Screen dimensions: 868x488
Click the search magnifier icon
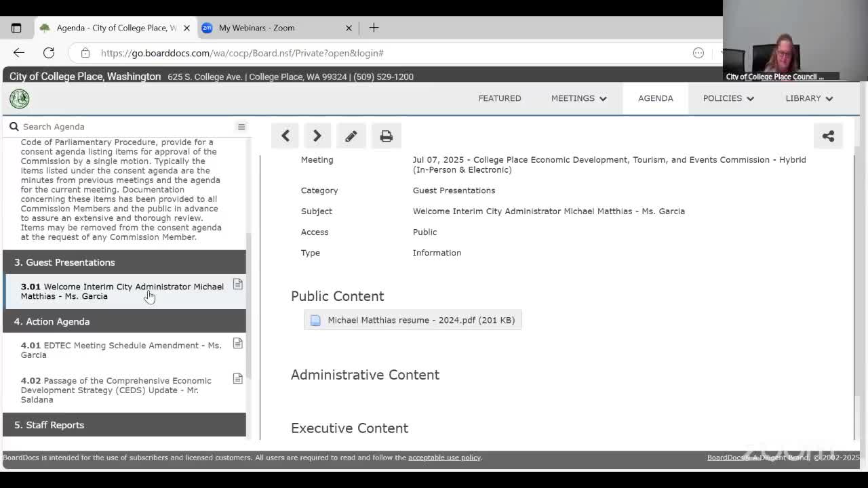point(14,127)
